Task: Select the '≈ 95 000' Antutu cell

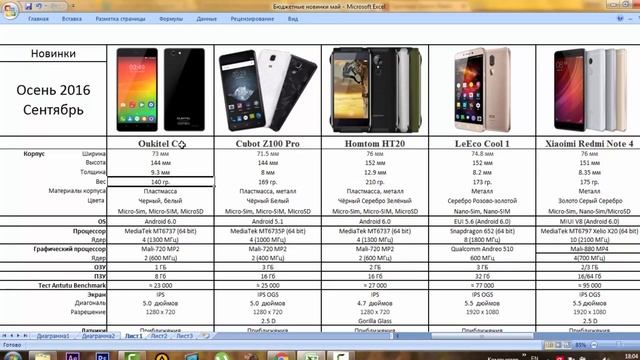Action: [589, 285]
